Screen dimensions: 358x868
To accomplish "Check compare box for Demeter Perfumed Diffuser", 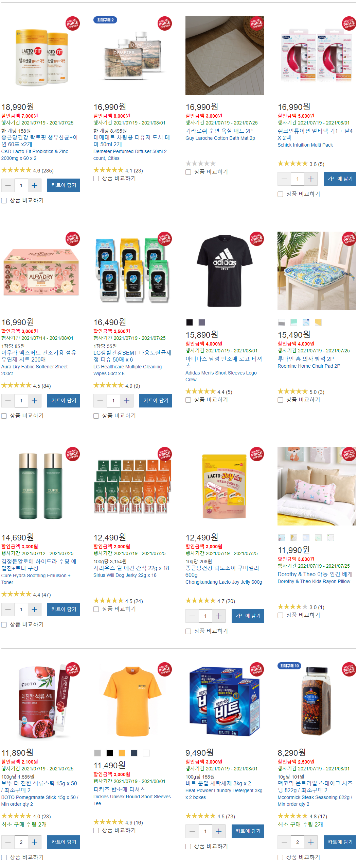I will 96,179.
